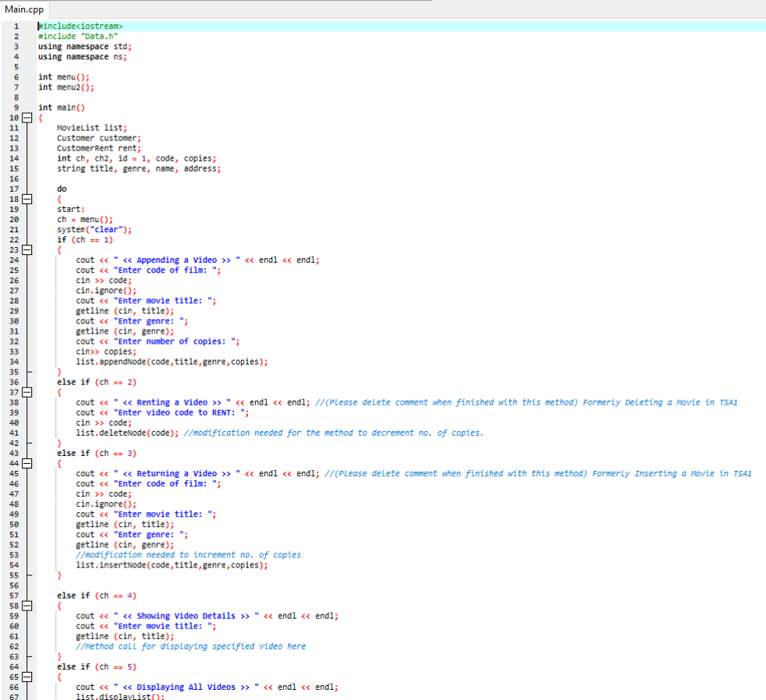The height and width of the screenshot is (700, 766).
Task: Collapse the fold marker at line 58
Action: tap(27, 606)
